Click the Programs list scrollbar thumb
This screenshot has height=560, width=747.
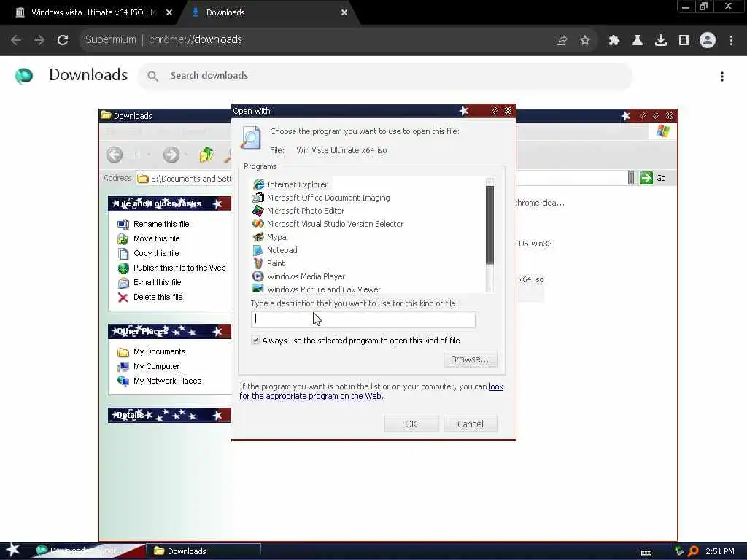(x=489, y=225)
